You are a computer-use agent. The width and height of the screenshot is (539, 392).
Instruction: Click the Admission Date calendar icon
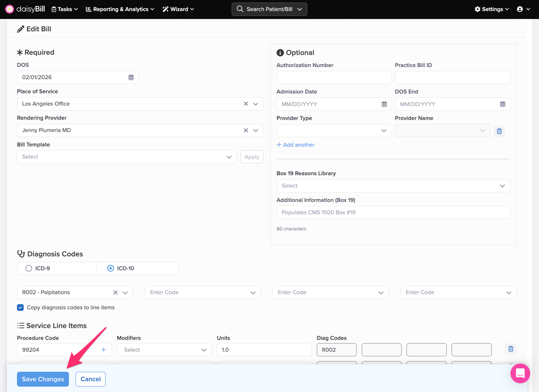tap(384, 104)
